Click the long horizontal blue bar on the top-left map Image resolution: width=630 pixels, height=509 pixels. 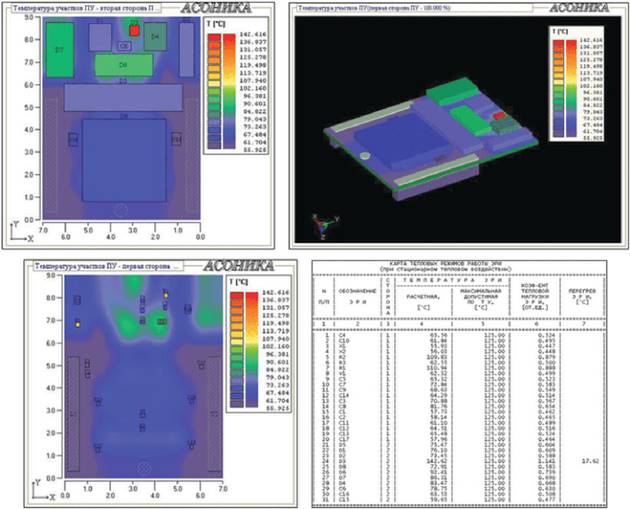(x=123, y=97)
